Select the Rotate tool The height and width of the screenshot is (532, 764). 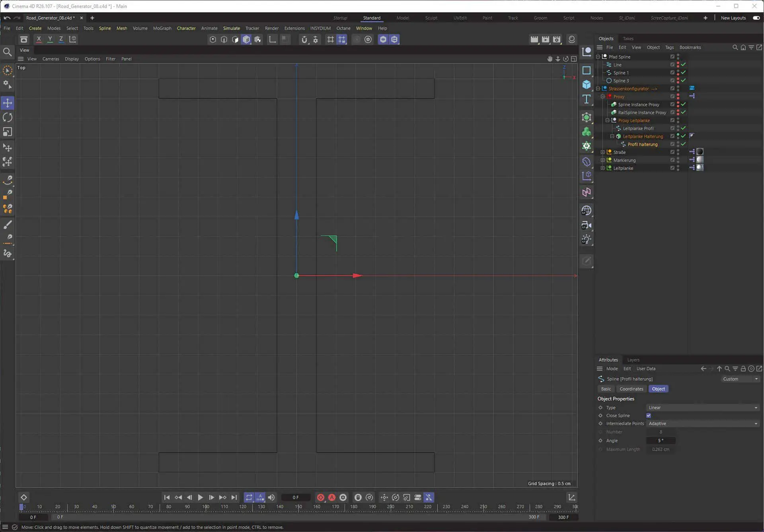[x=8, y=117]
